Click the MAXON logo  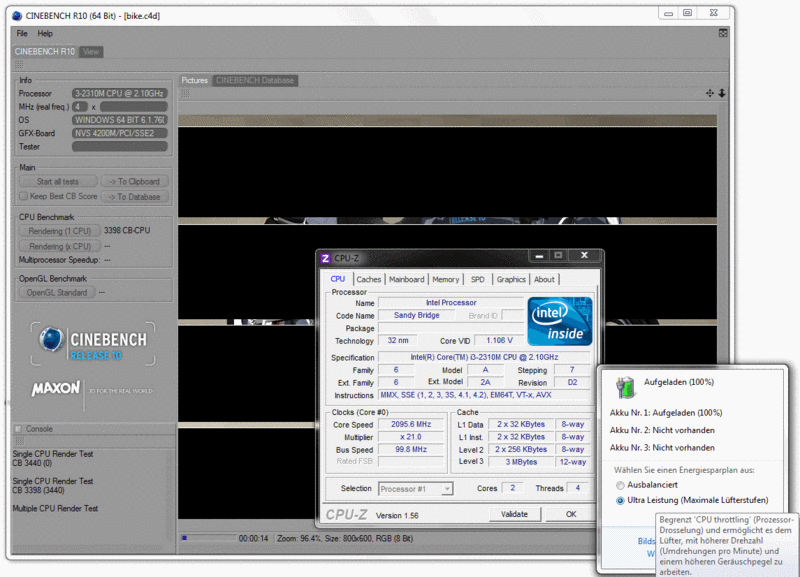(x=56, y=389)
